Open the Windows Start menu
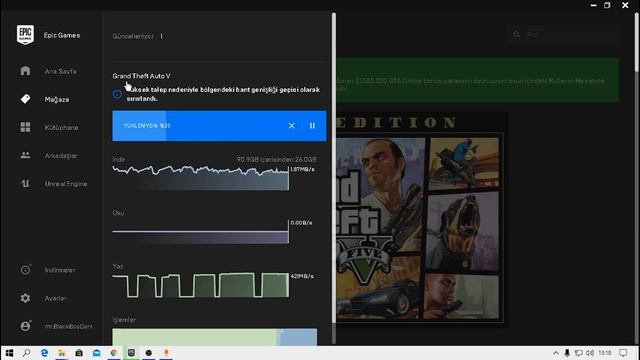640x360 pixels. click(9, 353)
